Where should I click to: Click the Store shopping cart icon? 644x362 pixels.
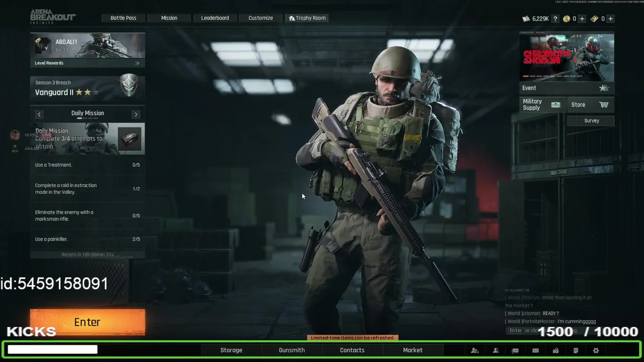click(x=604, y=105)
